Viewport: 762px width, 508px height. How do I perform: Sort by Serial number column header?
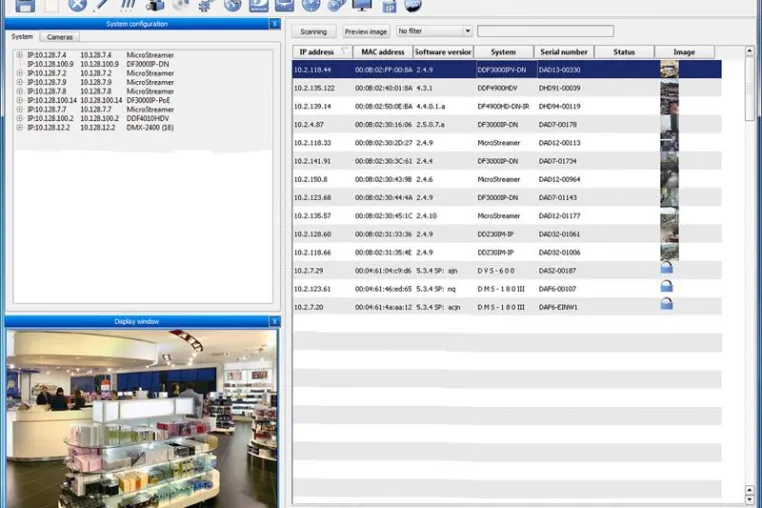[x=564, y=52]
